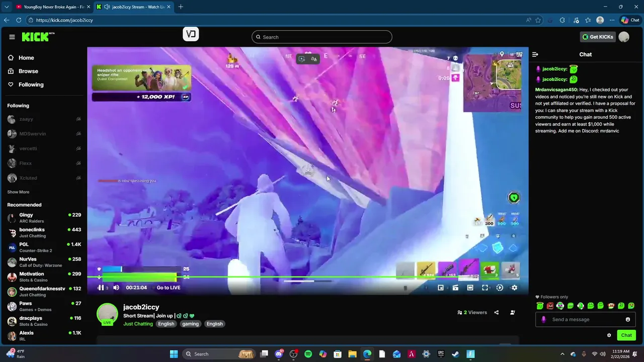Image resolution: width=644 pixels, height=362 pixels.
Task: Open chat settings gear
Action: pos(609,335)
